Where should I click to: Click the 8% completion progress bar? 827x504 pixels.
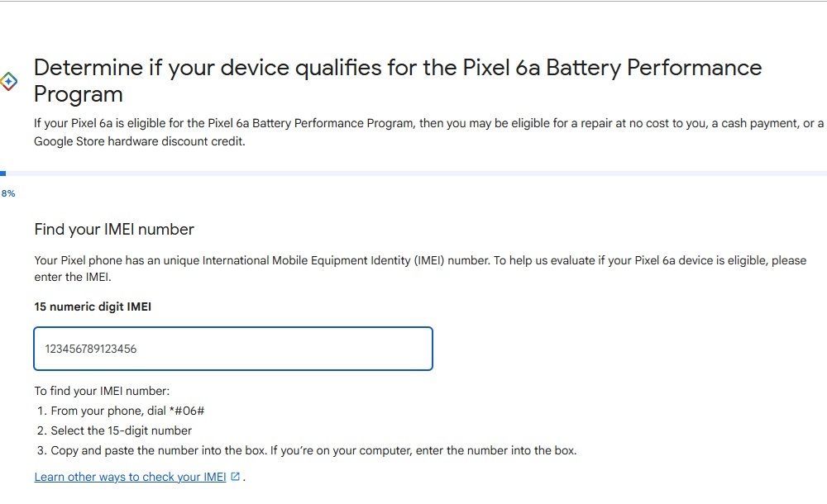413,174
